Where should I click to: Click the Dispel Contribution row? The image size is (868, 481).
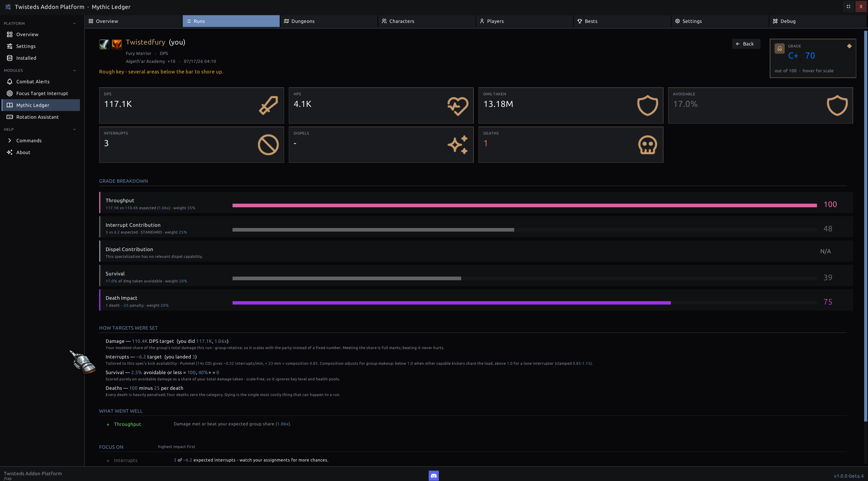pyautogui.click(x=476, y=251)
